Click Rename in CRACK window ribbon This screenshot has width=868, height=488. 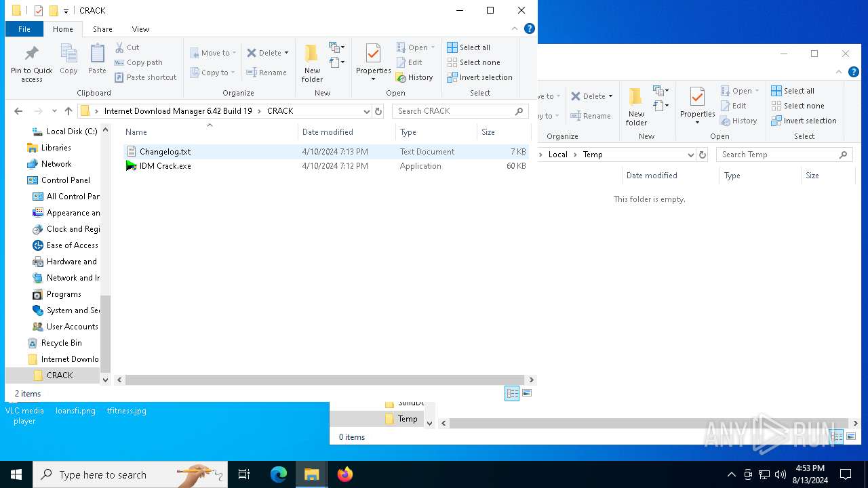click(267, 73)
